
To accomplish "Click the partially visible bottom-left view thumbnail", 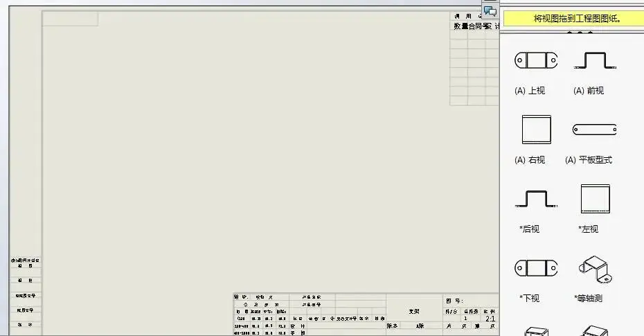I will [536, 331].
